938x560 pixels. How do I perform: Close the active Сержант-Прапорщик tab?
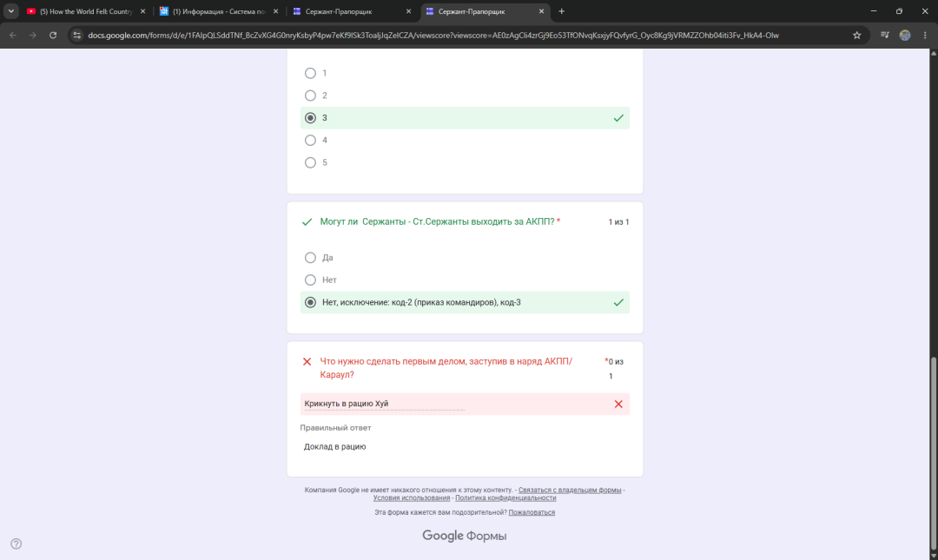point(541,11)
